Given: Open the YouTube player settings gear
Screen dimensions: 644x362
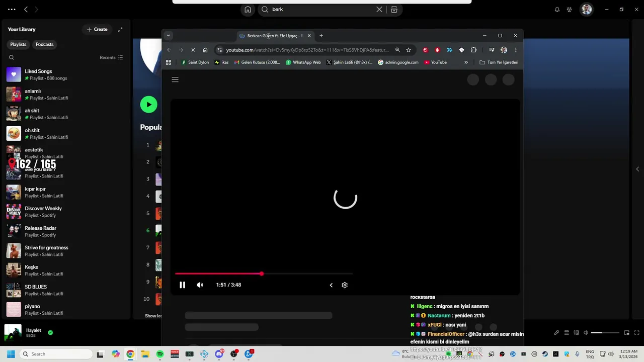Looking at the screenshot, I should [x=345, y=285].
